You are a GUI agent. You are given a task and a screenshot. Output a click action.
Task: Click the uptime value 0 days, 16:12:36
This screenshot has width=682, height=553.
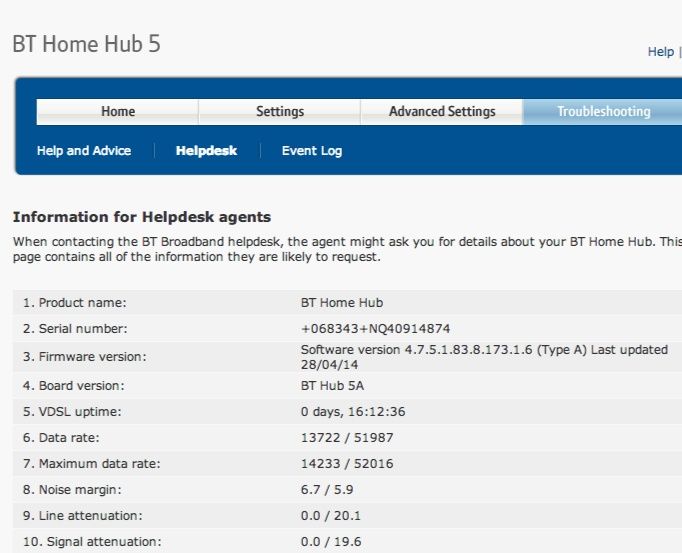353,412
